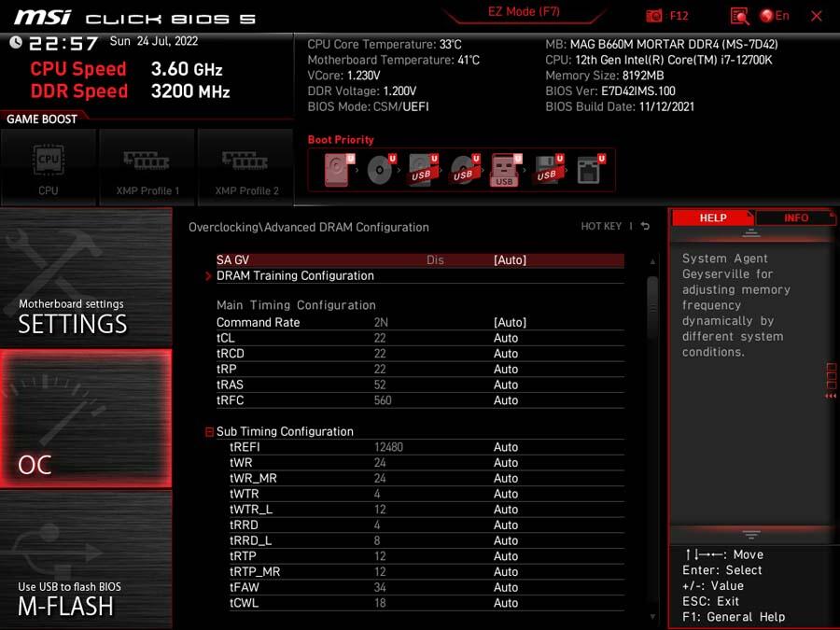This screenshot has height=630, width=840.
Task: Open the Motherboard SETTINGS section
Action: pyautogui.click(x=86, y=277)
